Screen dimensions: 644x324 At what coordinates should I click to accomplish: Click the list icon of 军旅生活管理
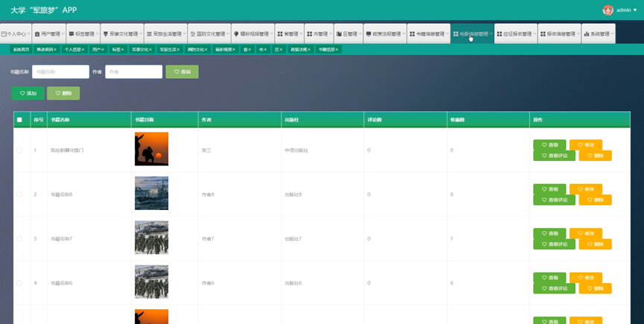(x=149, y=34)
